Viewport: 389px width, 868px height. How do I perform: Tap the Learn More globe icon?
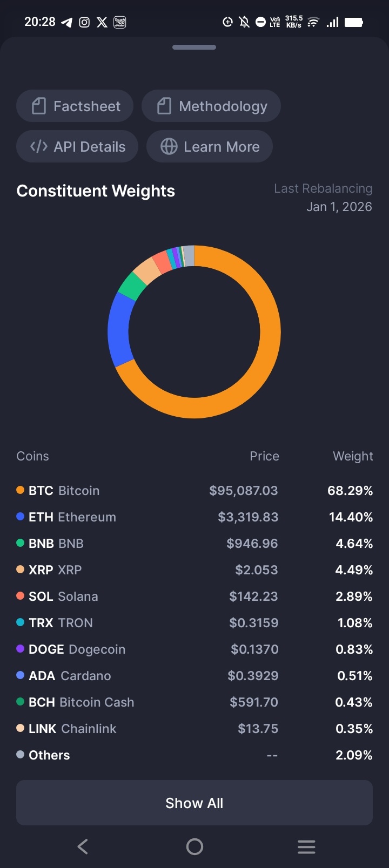[x=169, y=146]
